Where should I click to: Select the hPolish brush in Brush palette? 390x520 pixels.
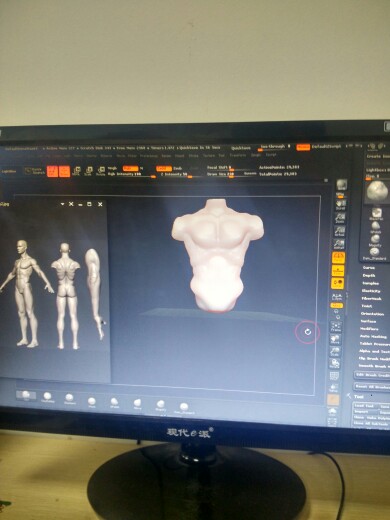click(x=376, y=227)
